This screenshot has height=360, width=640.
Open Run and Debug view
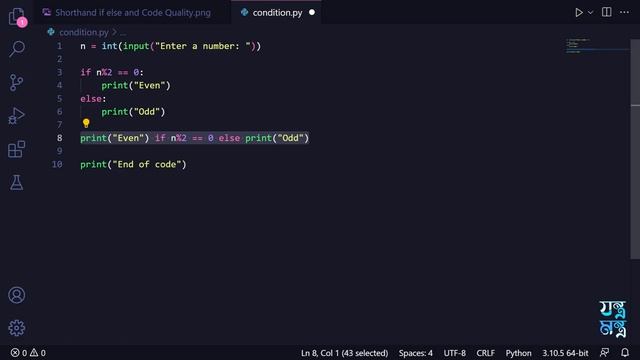click(x=17, y=116)
